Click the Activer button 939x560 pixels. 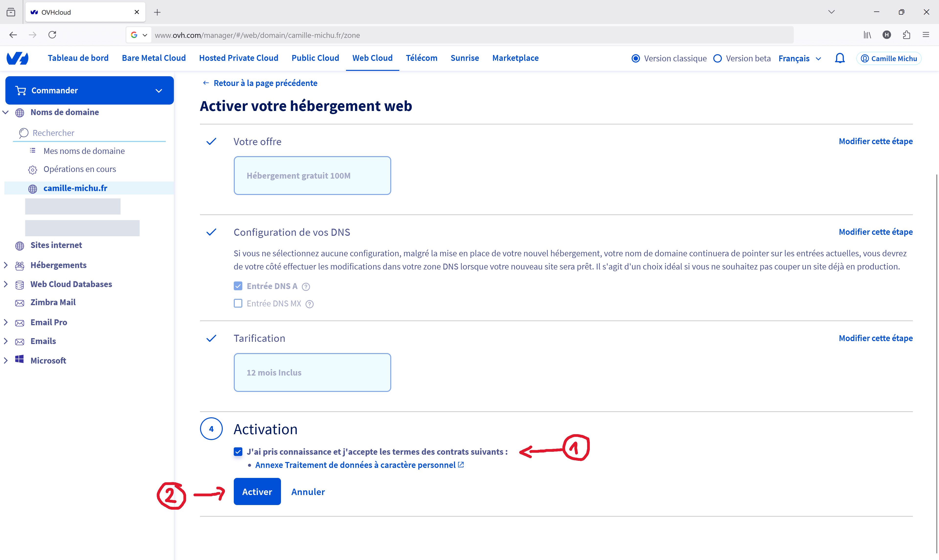coord(257,492)
